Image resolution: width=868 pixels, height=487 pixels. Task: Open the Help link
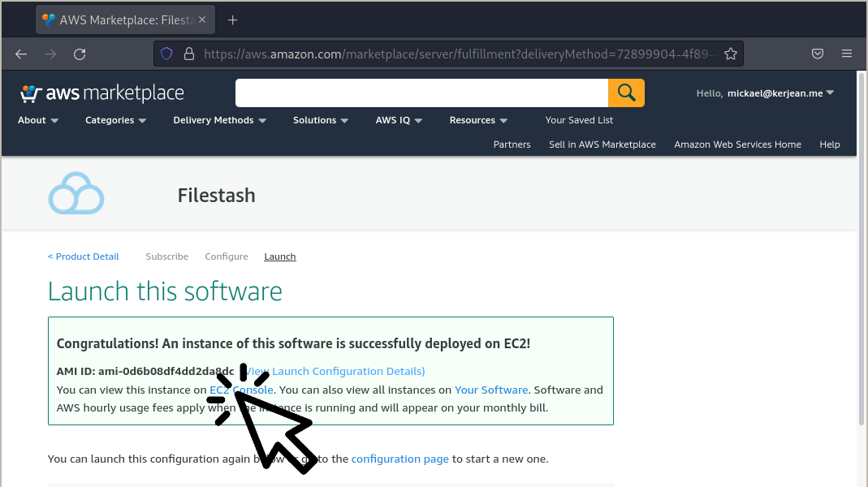830,144
